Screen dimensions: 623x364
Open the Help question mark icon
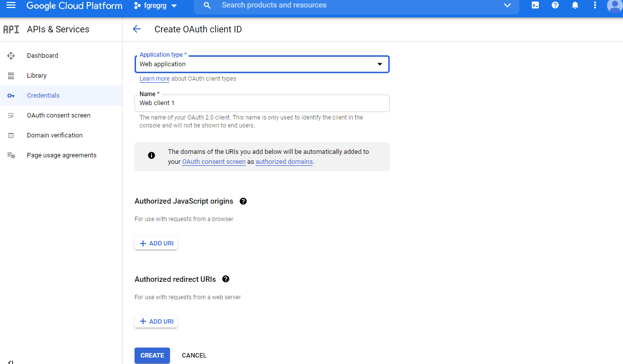pyautogui.click(x=555, y=5)
